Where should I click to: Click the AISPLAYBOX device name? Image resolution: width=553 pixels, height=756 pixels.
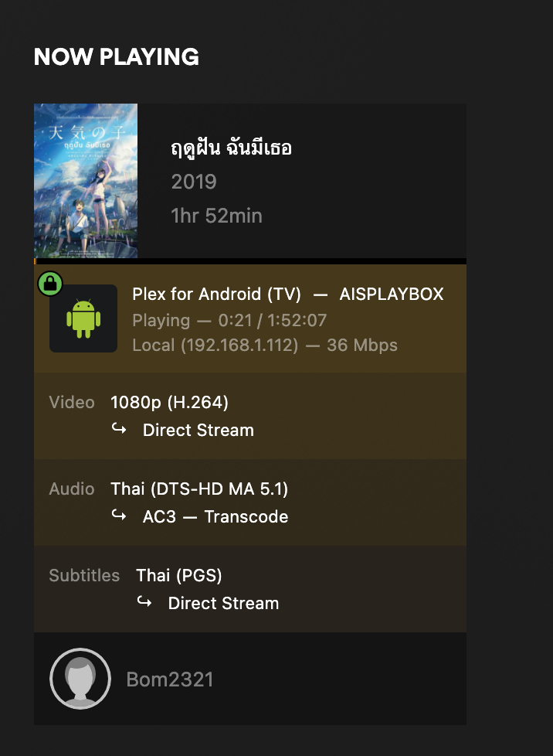pyautogui.click(x=392, y=294)
